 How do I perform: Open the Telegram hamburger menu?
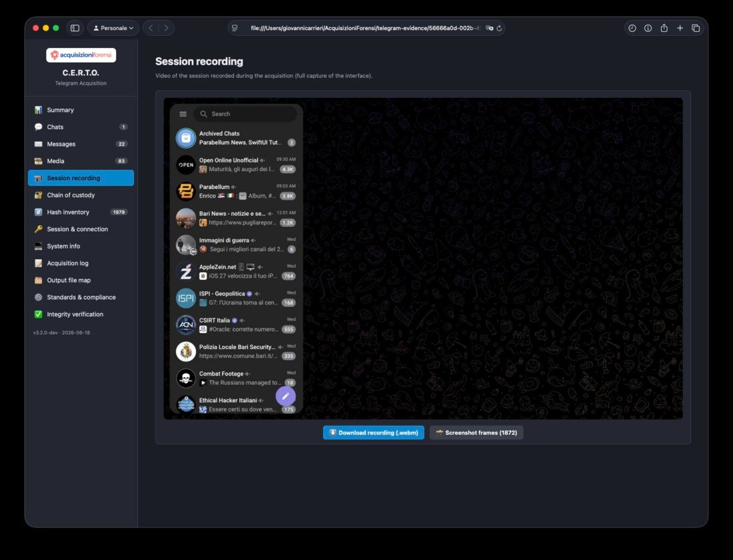(183, 114)
